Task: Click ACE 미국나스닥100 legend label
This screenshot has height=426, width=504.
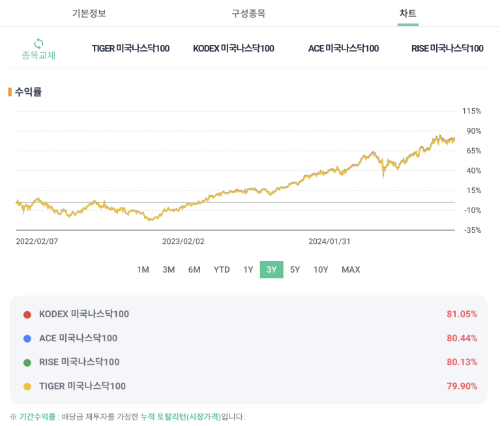Action: (78, 338)
